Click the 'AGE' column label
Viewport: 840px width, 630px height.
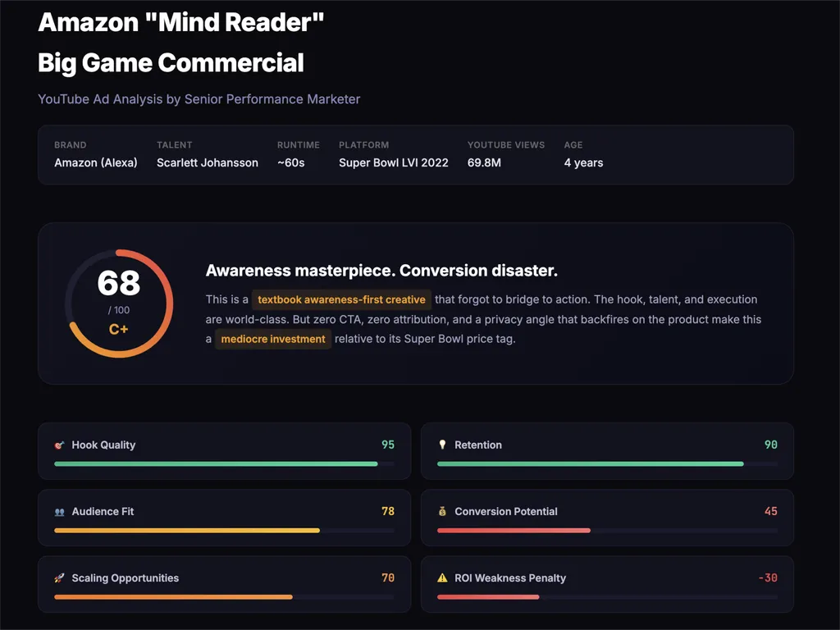(x=573, y=145)
